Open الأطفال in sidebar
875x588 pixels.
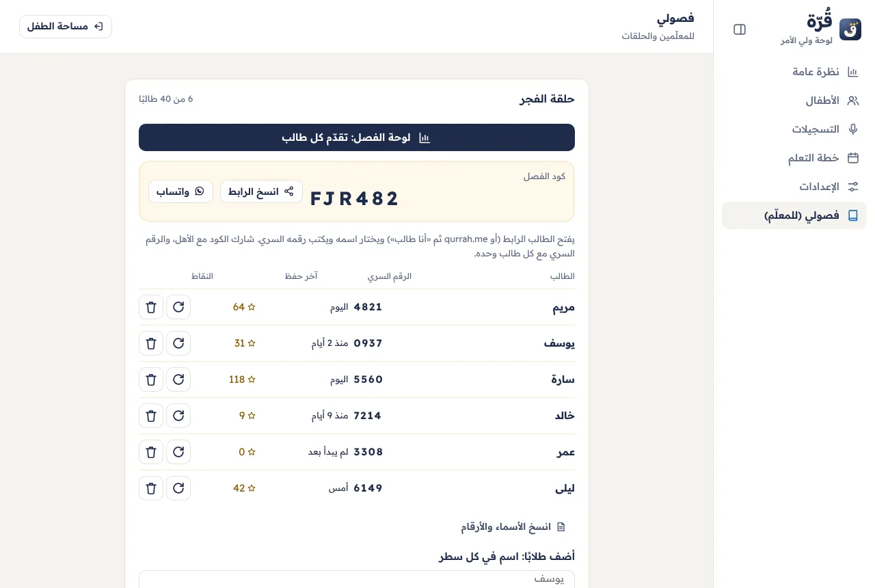click(x=794, y=101)
